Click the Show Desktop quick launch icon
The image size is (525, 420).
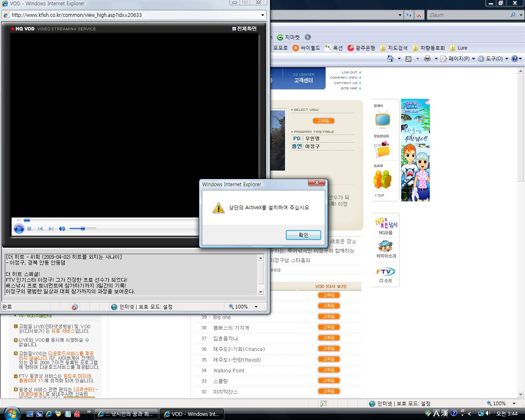click(30, 414)
